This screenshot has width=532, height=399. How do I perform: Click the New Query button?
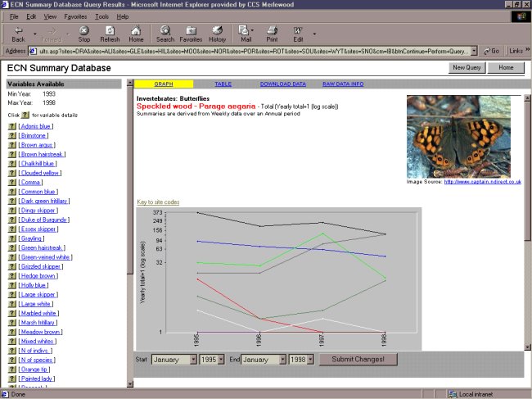(x=466, y=68)
